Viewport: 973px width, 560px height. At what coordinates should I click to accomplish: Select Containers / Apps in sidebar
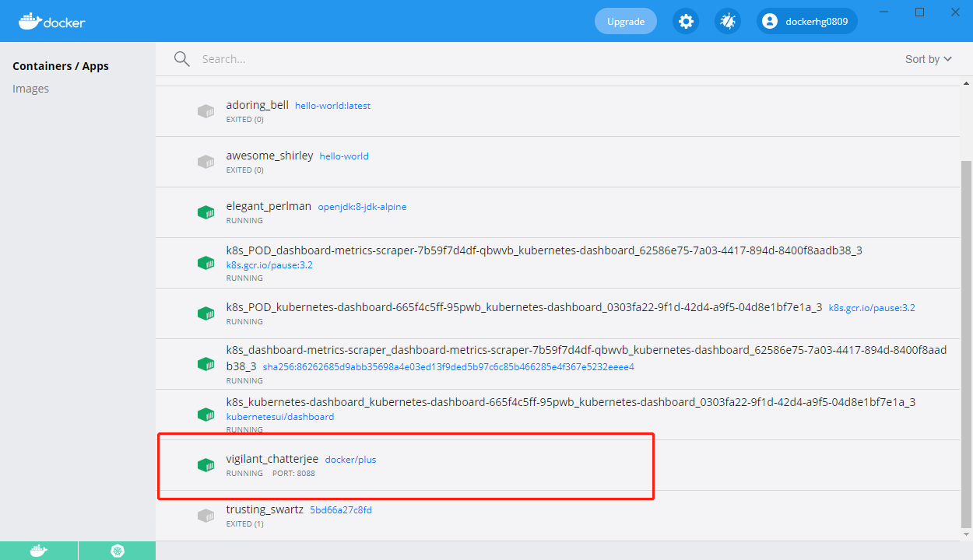pyautogui.click(x=61, y=65)
